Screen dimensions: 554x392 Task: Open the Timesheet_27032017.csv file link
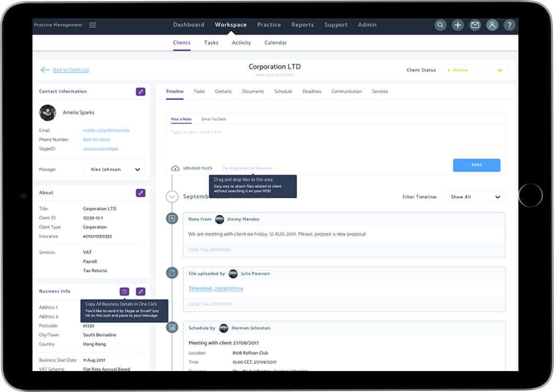pyautogui.click(x=216, y=288)
